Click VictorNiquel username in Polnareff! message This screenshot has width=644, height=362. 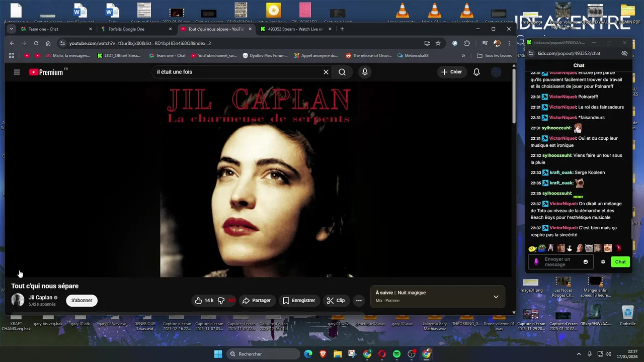(x=562, y=97)
